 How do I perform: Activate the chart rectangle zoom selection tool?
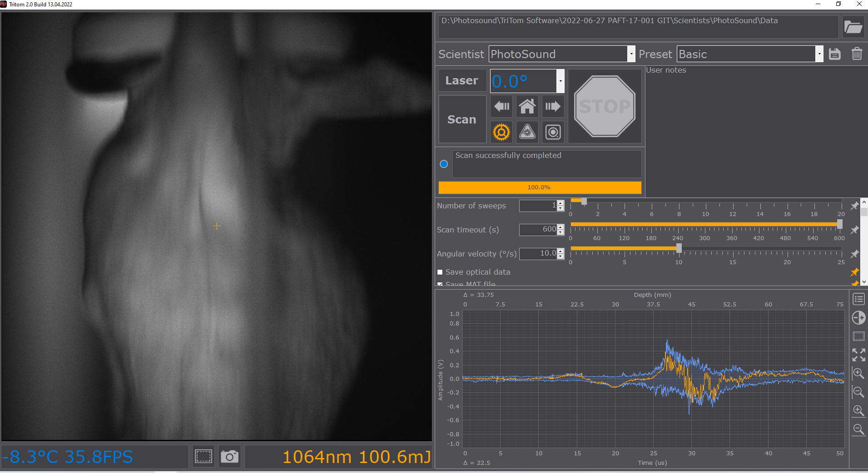(x=858, y=336)
